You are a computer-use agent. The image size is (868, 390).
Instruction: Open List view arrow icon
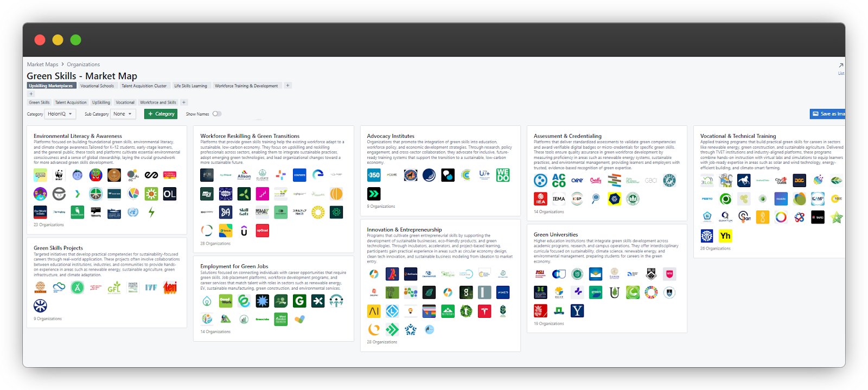click(x=841, y=66)
